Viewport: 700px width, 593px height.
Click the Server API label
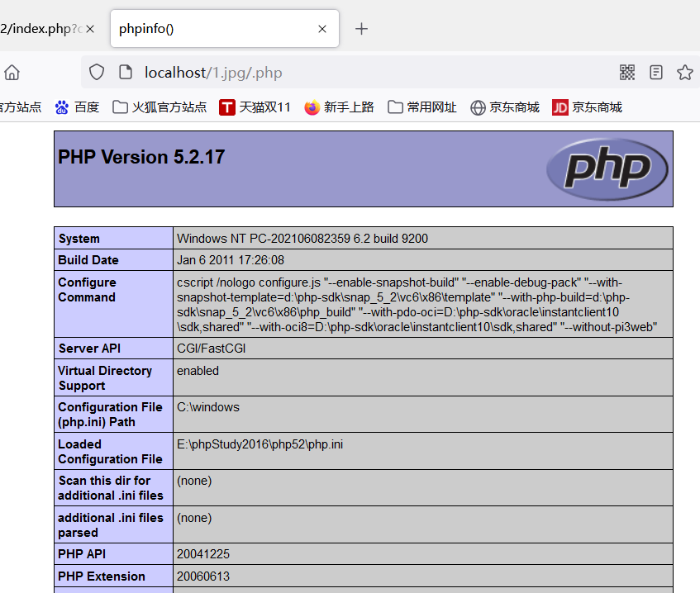point(89,348)
